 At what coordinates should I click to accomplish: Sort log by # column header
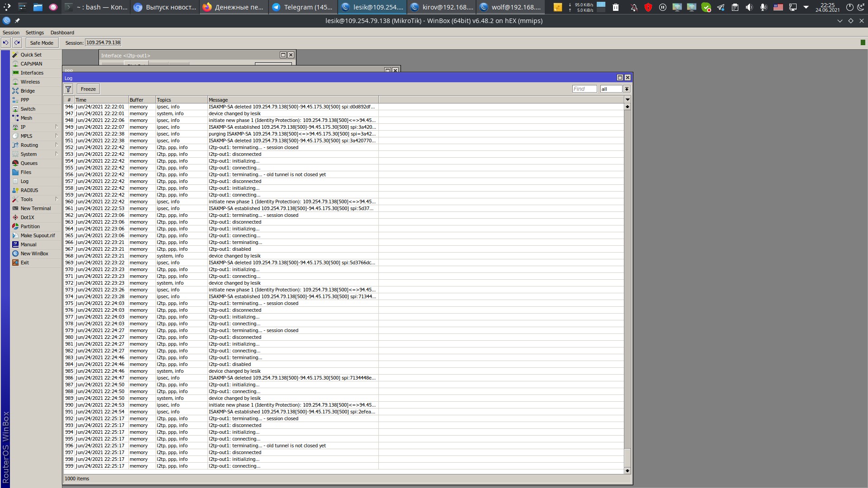(69, 100)
